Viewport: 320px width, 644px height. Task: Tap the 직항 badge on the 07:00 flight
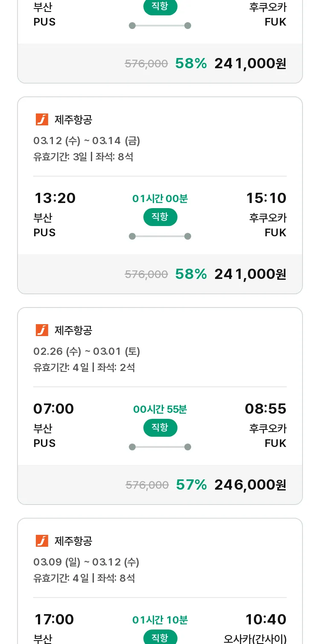pyautogui.click(x=160, y=428)
